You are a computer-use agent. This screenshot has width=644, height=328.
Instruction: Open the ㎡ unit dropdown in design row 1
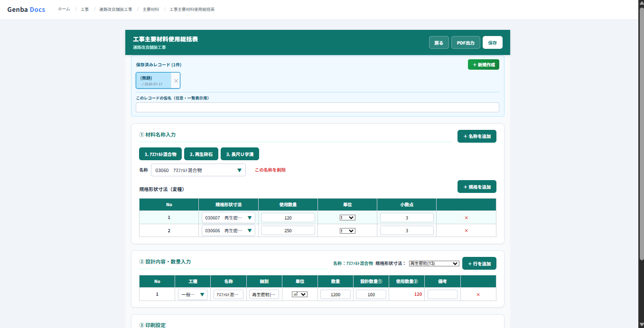tap(299, 294)
